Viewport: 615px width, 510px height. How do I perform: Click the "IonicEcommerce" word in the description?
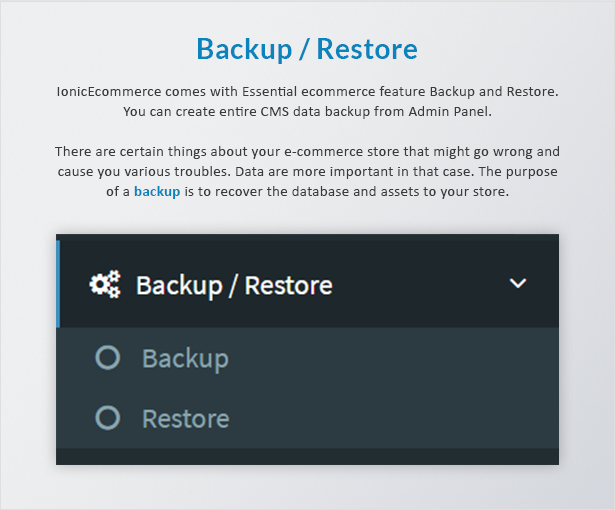tap(109, 92)
